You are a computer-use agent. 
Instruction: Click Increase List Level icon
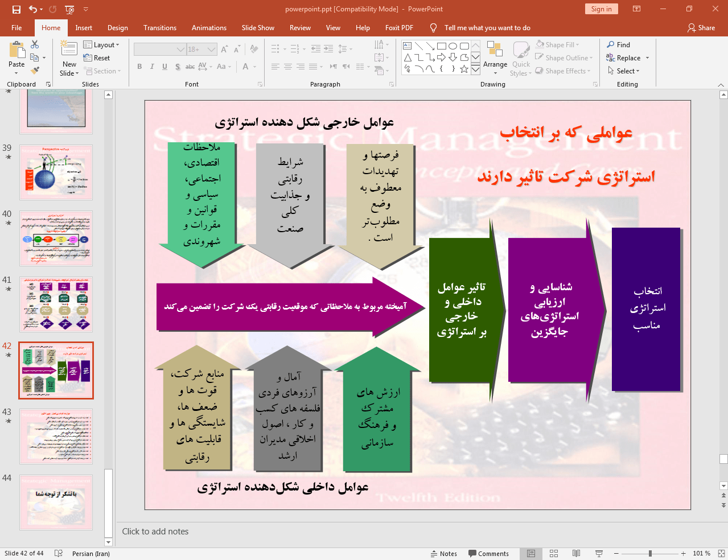coord(328,49)
